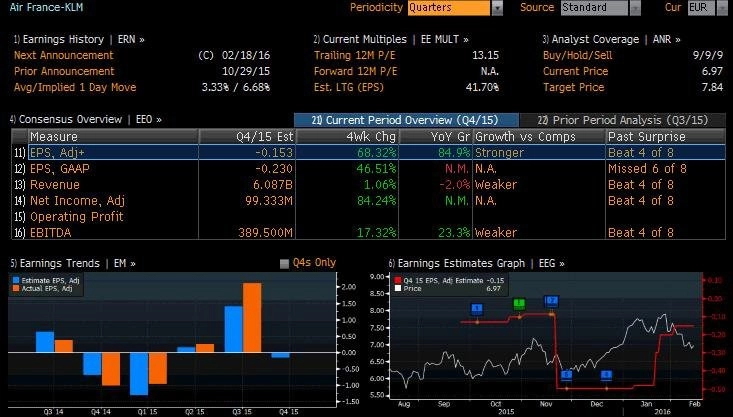Click the orange Q3 15 actual EPS bar
This screenshot has height=417, width=733.
point(252,317)
